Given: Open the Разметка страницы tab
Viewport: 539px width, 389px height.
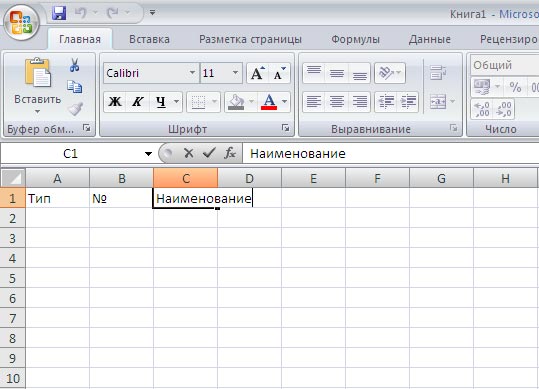Looking at the screenshot, I should coord(250,39).
